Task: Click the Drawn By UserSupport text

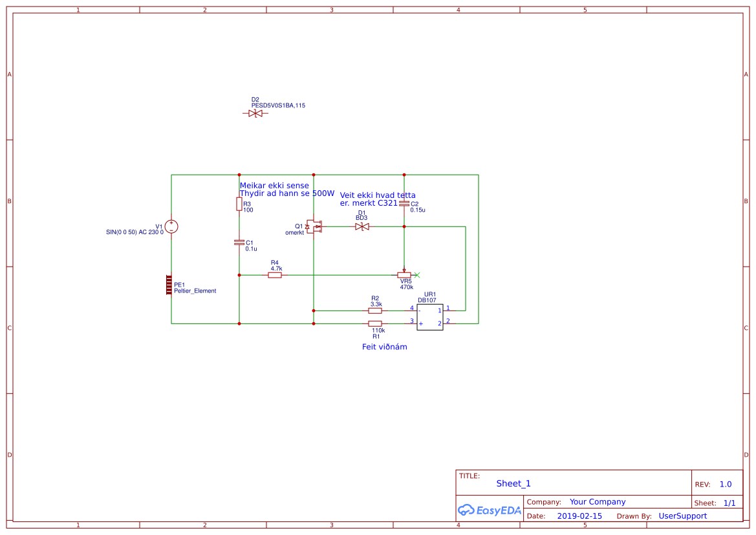Action: (x=683, y=516)
